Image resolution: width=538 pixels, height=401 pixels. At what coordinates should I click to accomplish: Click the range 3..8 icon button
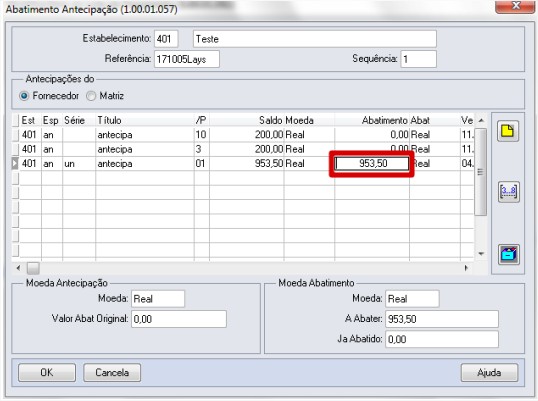(508, 192)
